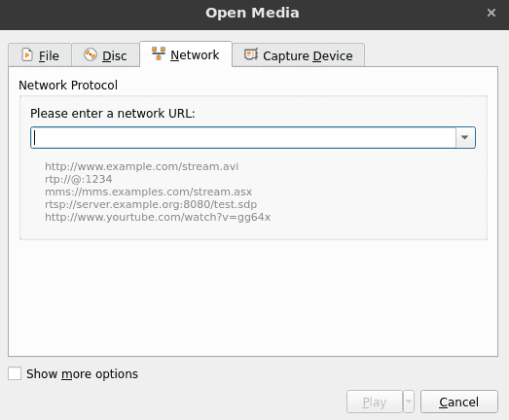Focus the network URL text field
The height and width of the screenshot is (420, 509).
(x=243, y=137)
